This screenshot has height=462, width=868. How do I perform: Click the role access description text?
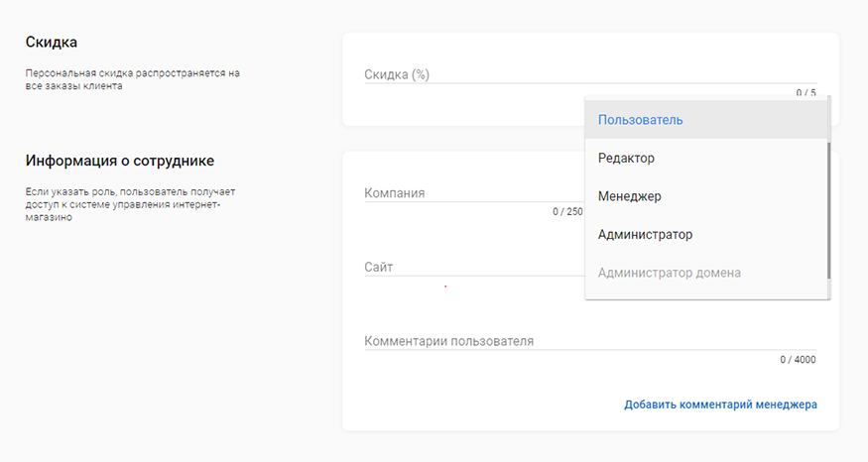point(130,204)
